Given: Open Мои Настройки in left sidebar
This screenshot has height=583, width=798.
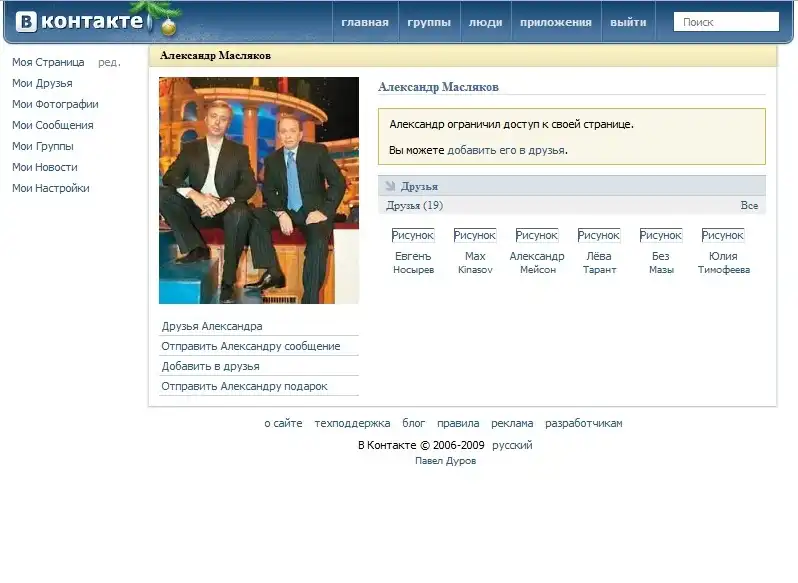Looking at the screenshot, I should point(51,188).
